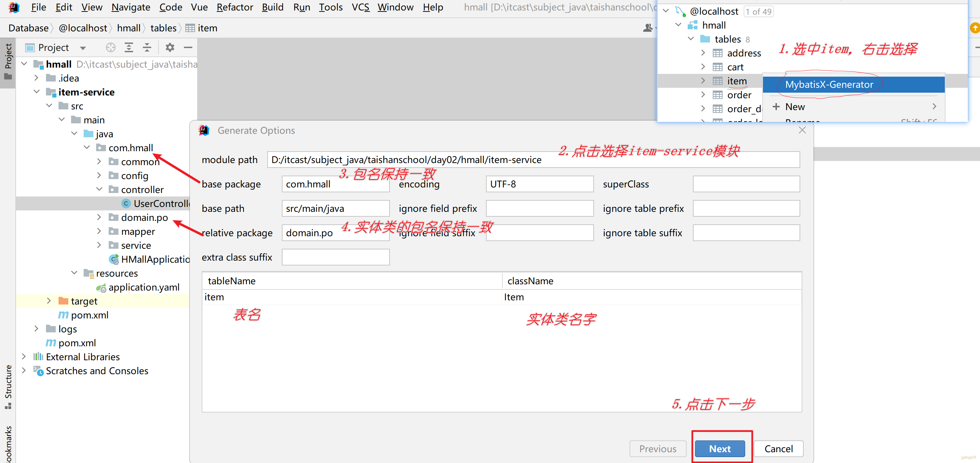The height and width of the screenshot is (463, 980).
Task: Open the Structure tool window sidebar tab
Action: (x=8, y=387)
